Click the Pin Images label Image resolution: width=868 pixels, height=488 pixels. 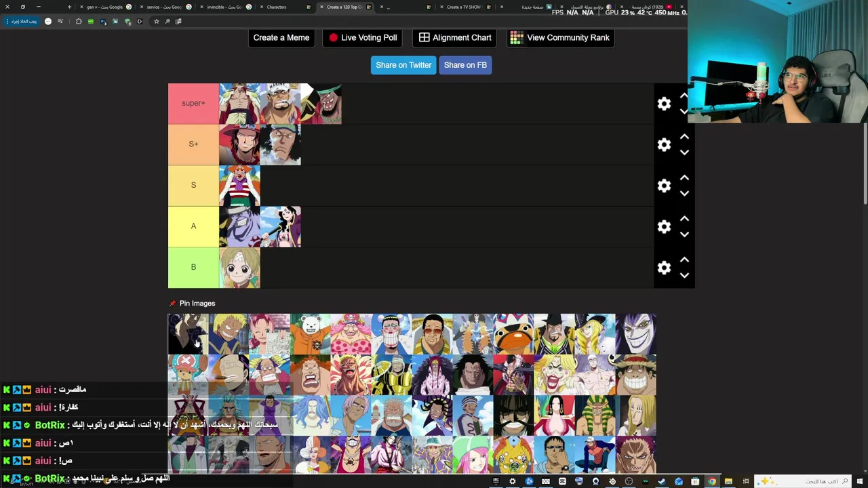pyautogui.click(x=197, y=304)
